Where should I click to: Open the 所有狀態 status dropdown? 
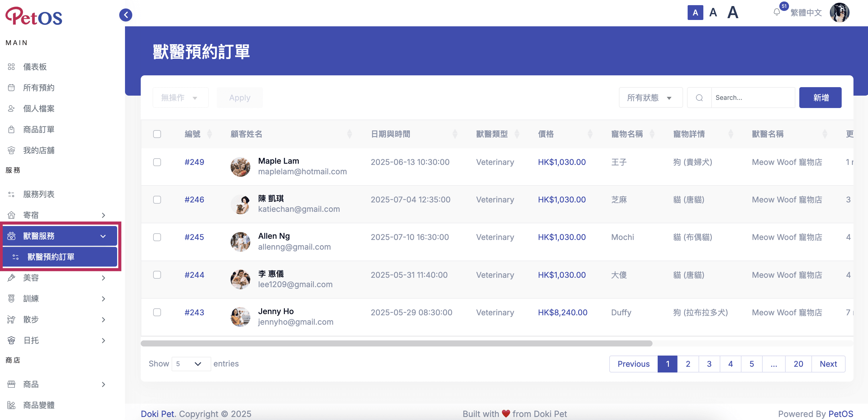(651, 98)
